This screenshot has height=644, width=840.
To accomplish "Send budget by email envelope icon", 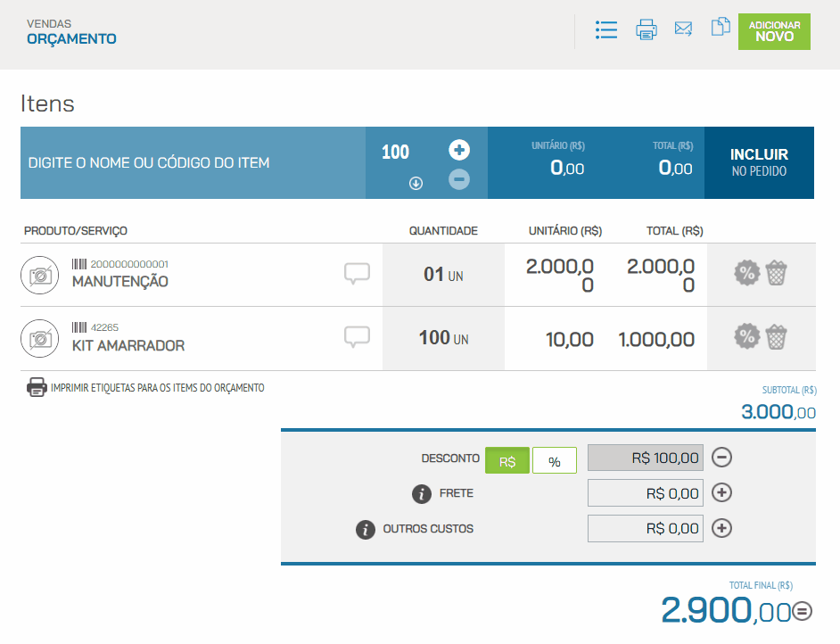I will pyautogui.click(x=683, y=29).
